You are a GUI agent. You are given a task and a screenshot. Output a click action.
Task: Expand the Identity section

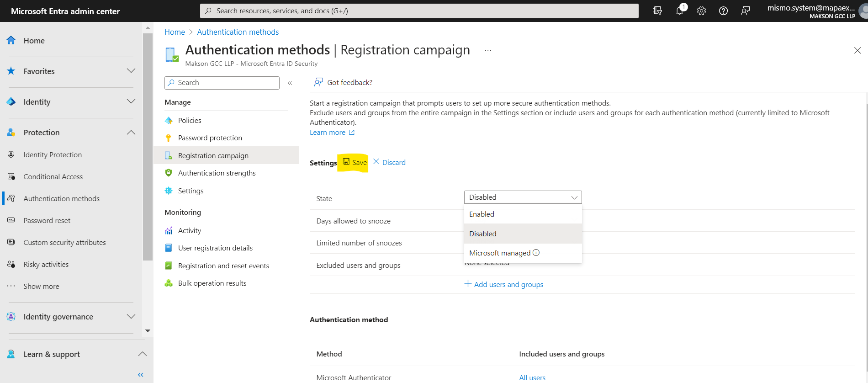point(131,101)
